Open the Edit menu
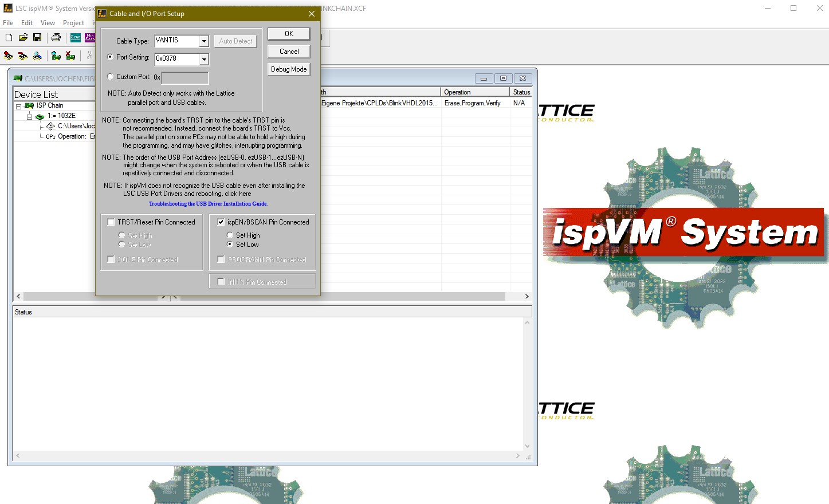 (27, 23)
